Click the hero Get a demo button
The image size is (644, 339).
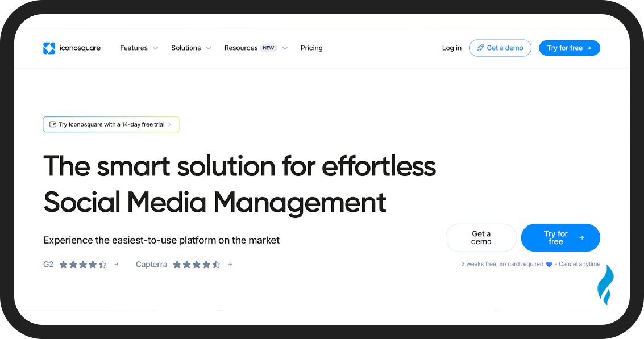[x=481, y=237]
